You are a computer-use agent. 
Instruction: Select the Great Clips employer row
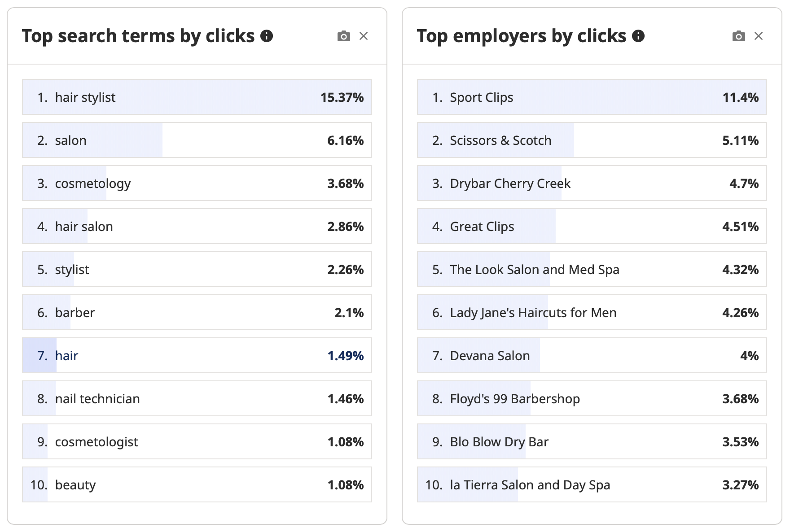pos(592,226)
